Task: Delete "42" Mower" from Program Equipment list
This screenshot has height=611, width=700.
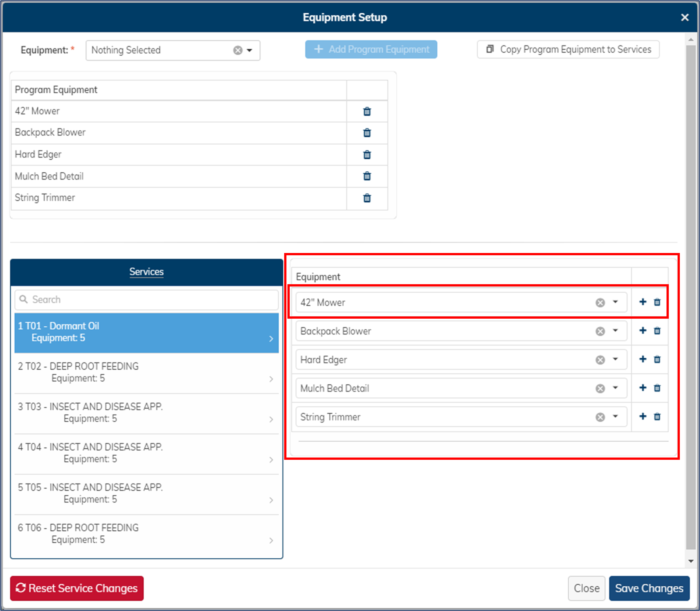Action: pos(367,111)
